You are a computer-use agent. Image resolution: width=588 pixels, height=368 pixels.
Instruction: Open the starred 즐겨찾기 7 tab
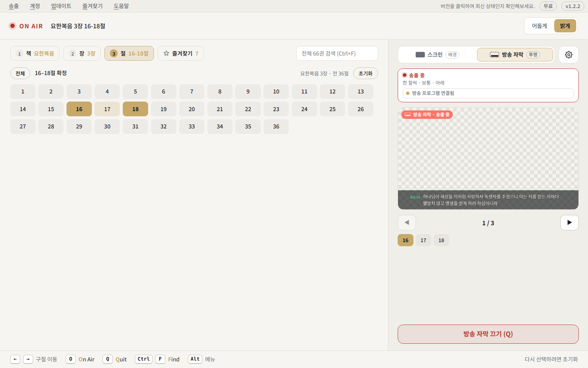(x=181, y=53)
